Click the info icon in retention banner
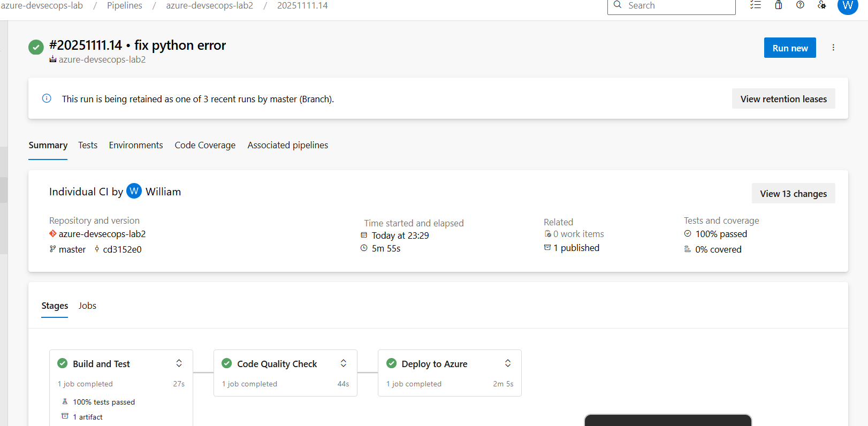 47,98
